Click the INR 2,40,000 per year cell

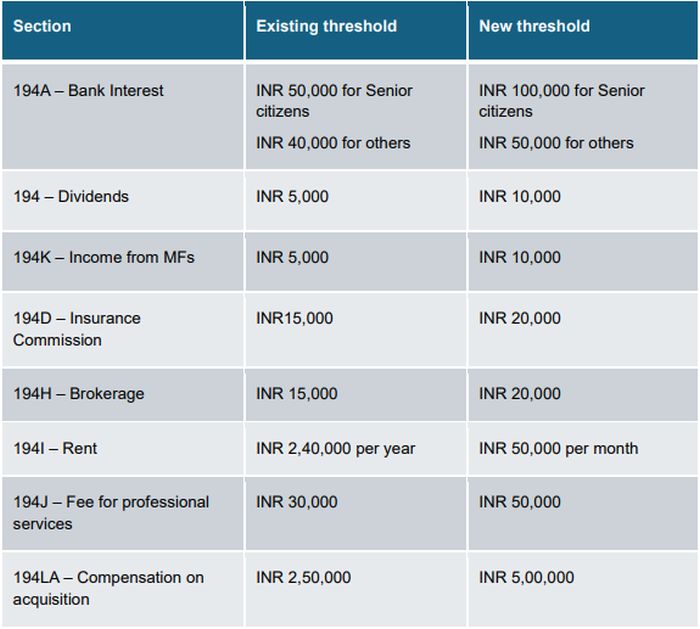coord(335,449)
